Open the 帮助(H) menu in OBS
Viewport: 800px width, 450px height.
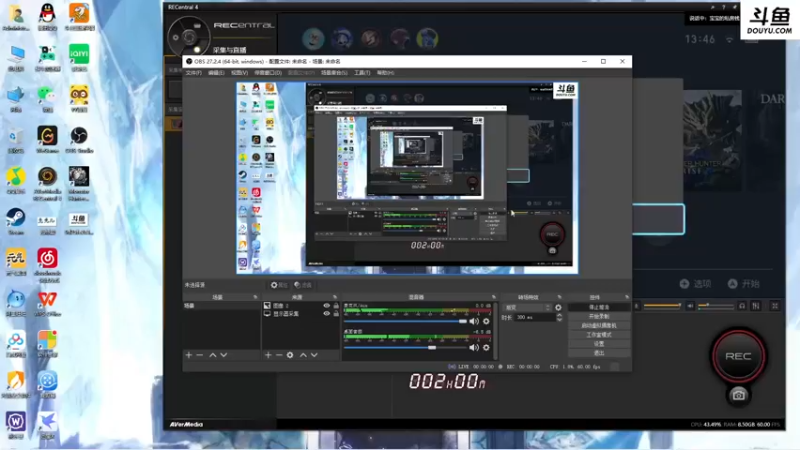coord(385,73)
